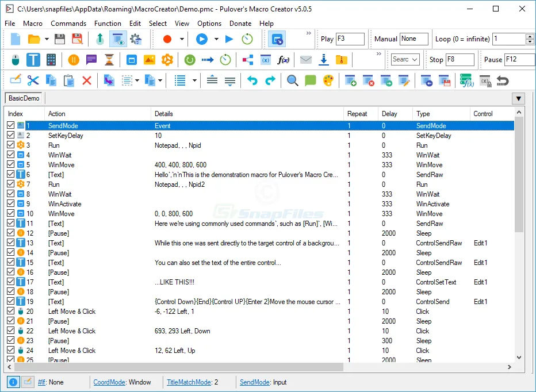Undo with the blue back arrow

(x=252, y=80)
